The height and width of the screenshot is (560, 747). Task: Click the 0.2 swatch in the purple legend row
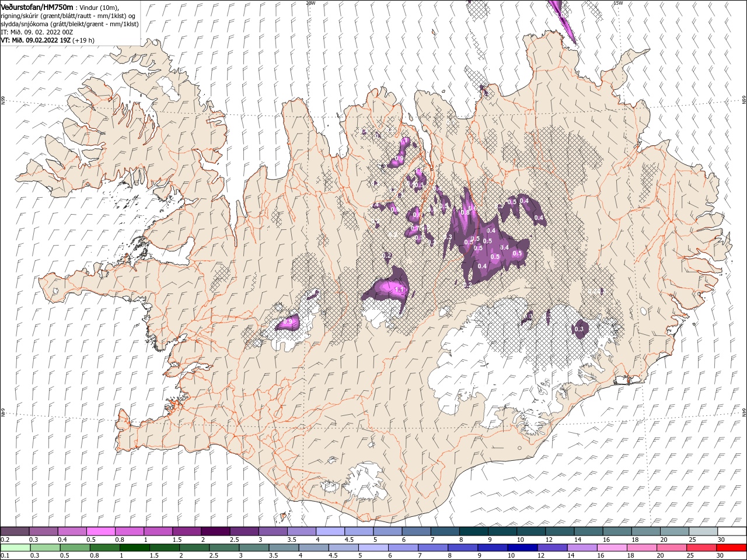[15, 531]
